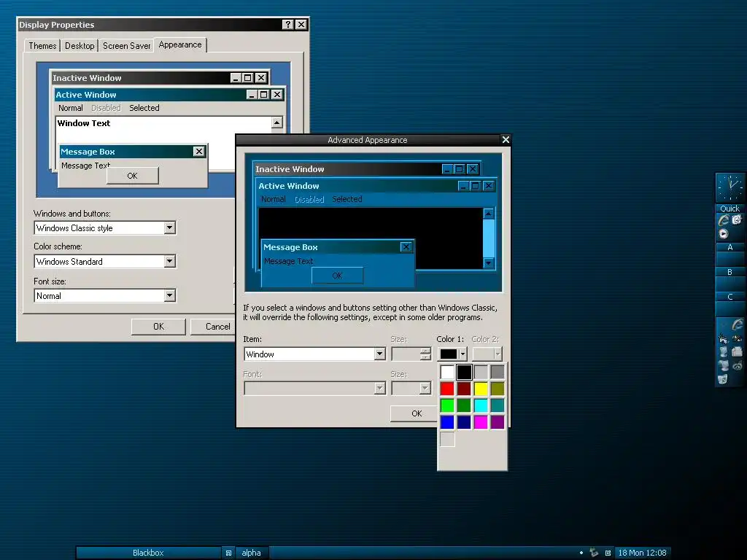Click the Help question mark in Display Properties
The width and height of the screenshot is (747, 560).
pos(287,25)
